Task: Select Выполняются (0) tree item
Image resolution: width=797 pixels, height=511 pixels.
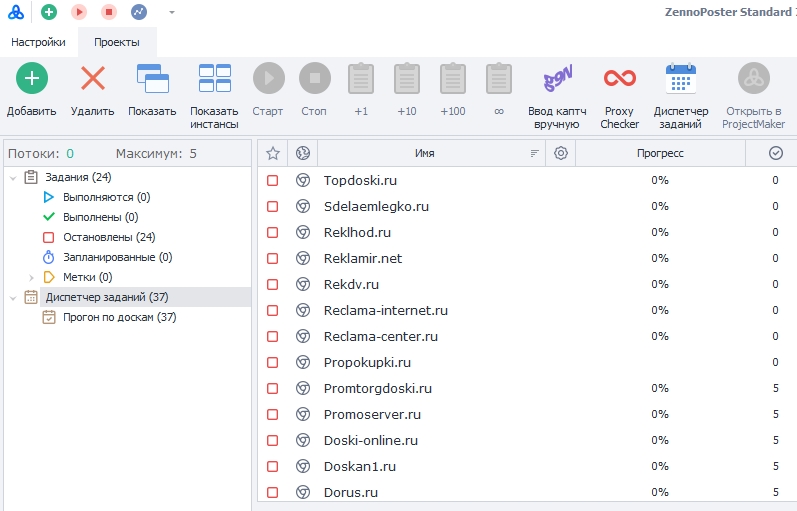Action: coord(107,197)
